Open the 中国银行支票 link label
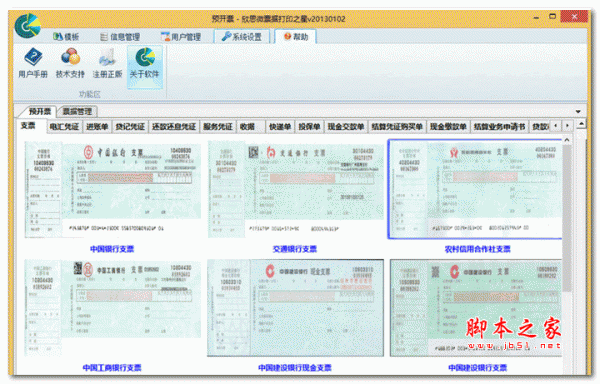Viewport: 600px width, 384px height. click(112, 249)
